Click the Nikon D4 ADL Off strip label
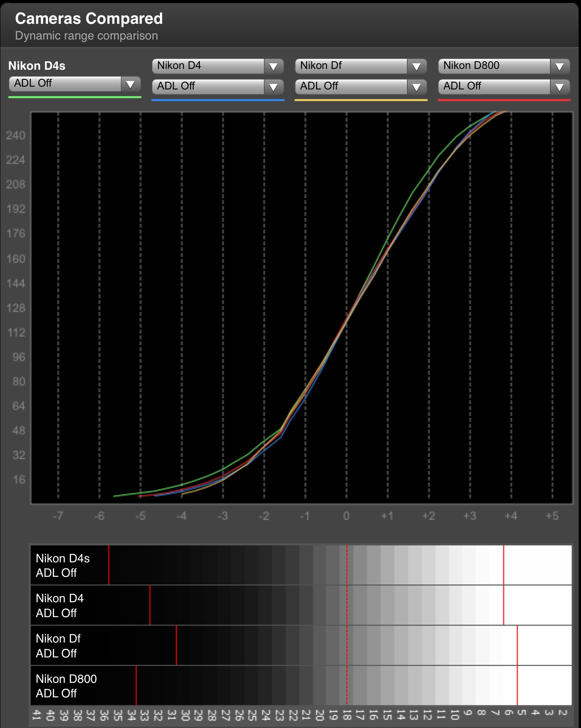Screen dimensions: 581x728 click(x=60, y=605)
